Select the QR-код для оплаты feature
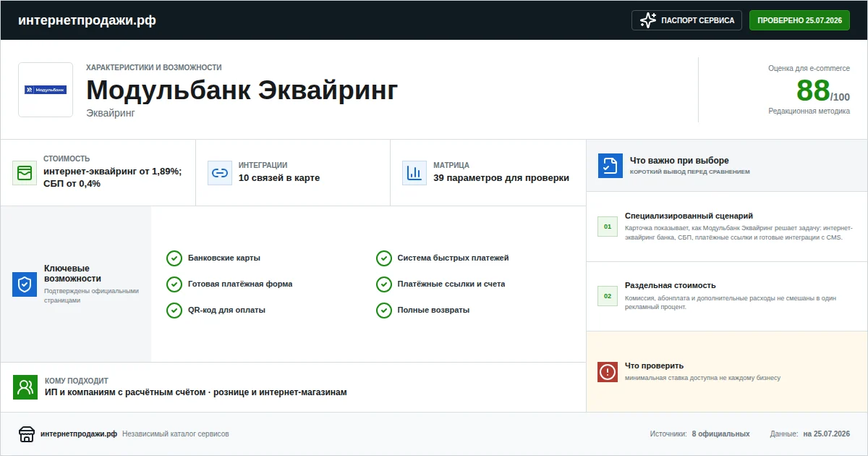The width and height of the screenshot is (868, 456). [226, 311]
